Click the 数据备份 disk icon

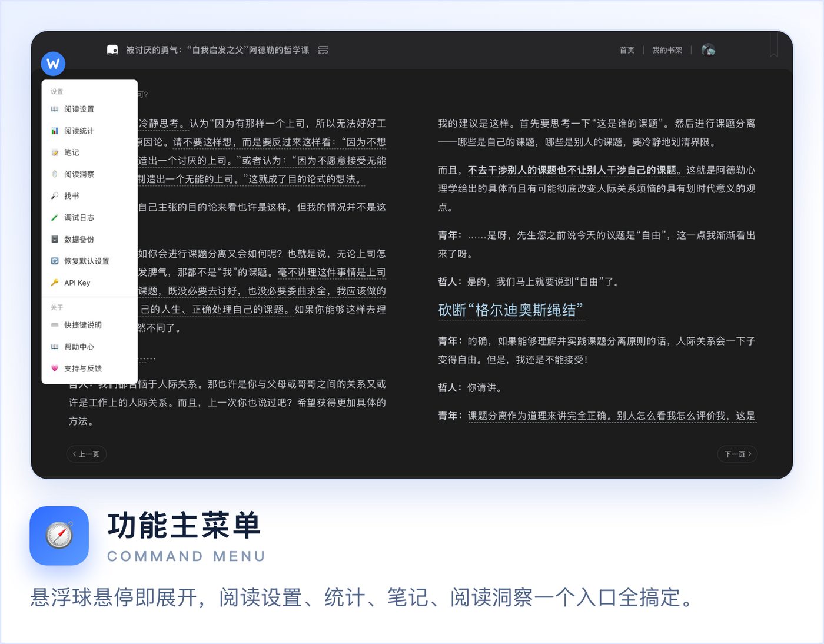(55, 240)
